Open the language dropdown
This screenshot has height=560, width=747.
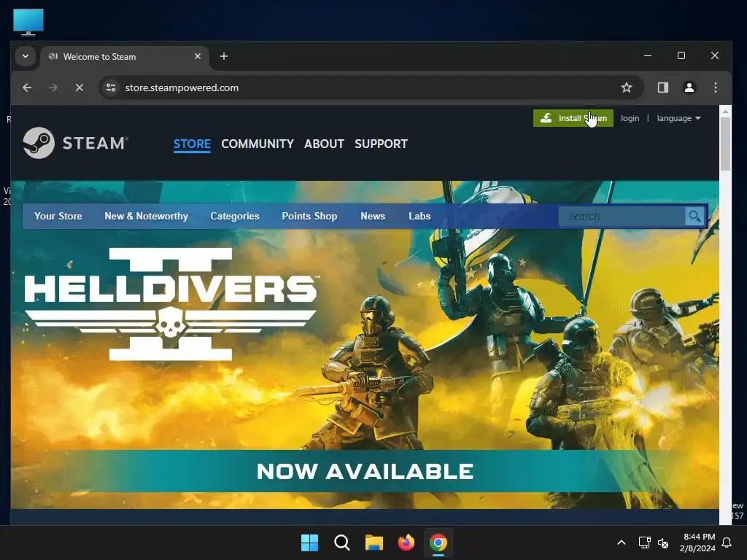[678, 118]
